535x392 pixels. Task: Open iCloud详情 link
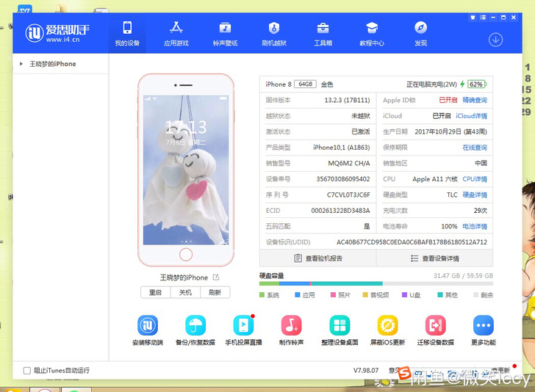[471, 116]
